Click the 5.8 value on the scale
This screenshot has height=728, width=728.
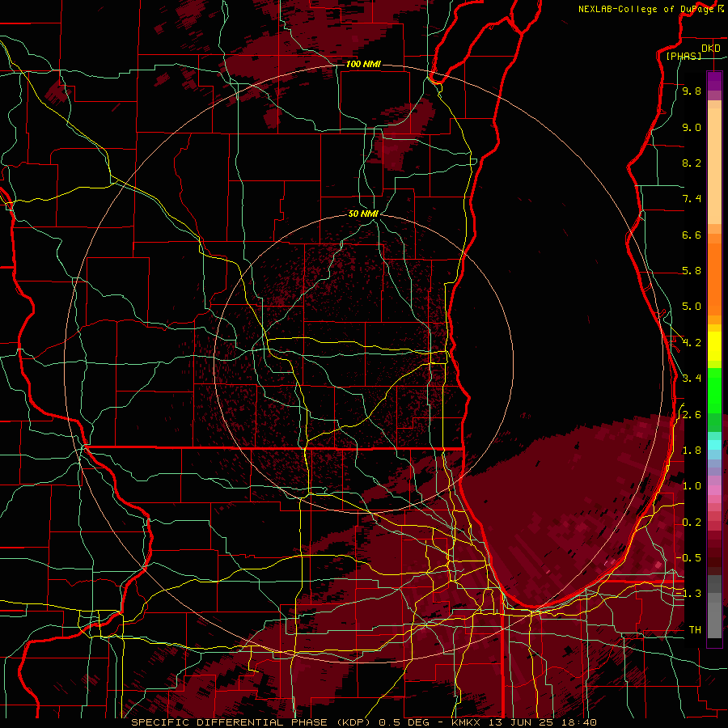pyautogui.click(x=692, y=271)
